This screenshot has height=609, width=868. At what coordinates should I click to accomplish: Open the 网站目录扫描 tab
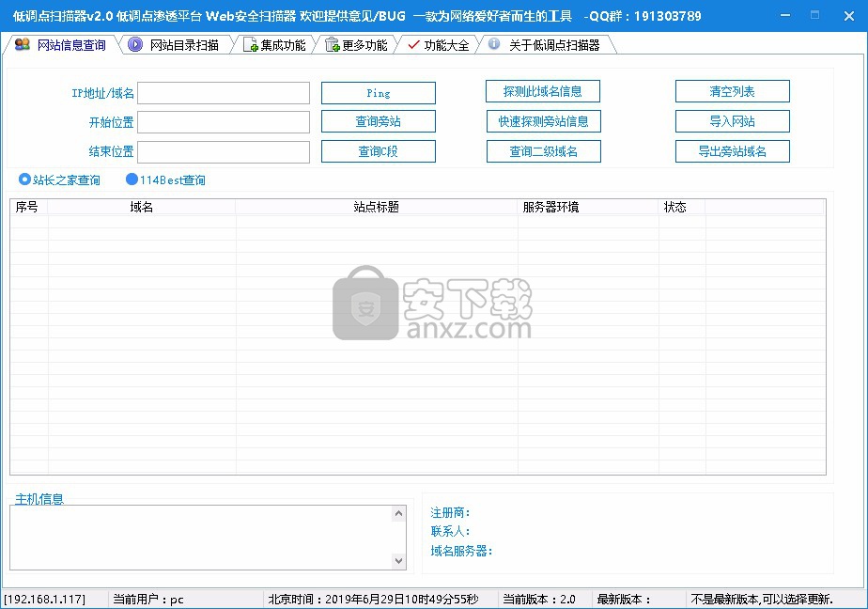(176, 45)
